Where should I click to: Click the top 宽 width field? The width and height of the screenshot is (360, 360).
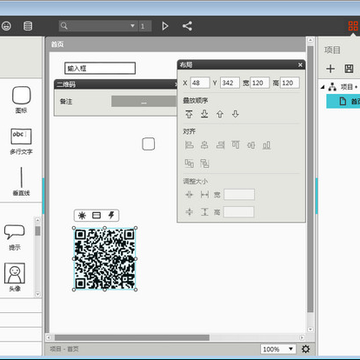point(260,83)
